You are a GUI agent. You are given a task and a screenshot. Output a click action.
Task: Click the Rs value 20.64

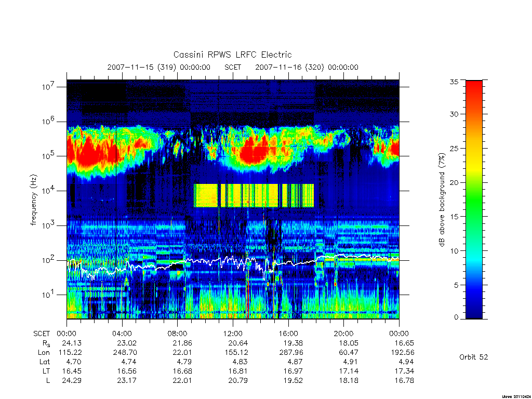tap(238, 343)
